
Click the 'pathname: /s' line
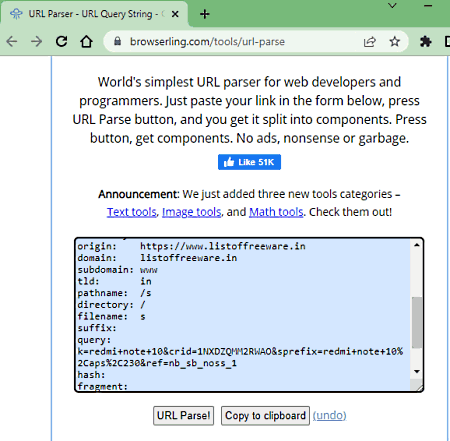click(x=114, y=293)
